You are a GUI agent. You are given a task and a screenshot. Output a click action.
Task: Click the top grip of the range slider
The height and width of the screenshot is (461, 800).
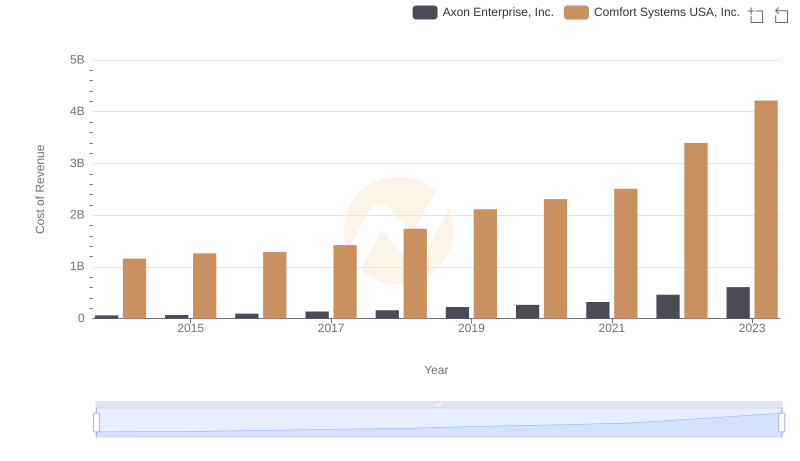[x=439, y=404]
